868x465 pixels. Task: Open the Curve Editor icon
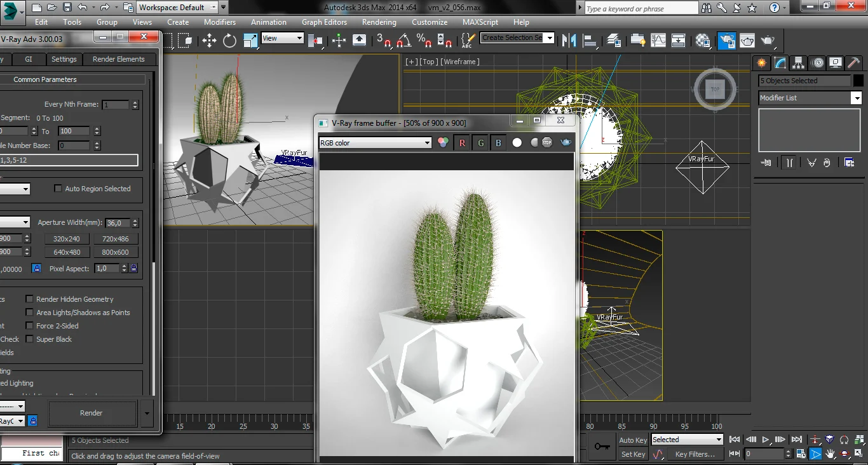(658, 41)
